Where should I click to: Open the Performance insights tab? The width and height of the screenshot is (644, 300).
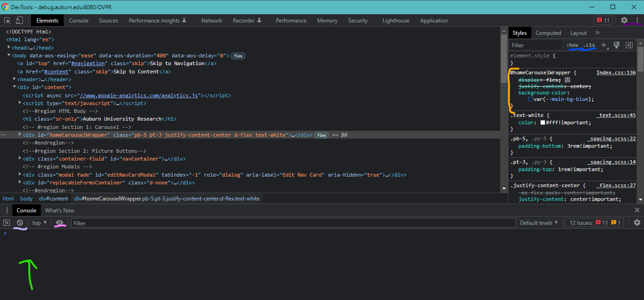click(158, 20)
